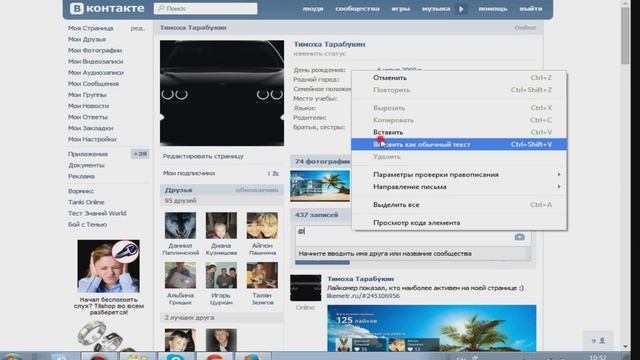Viewport: 640px width, 360px height.
Task: Open Приложения in sidebar
Action: pyautogui.click(x=88, y=154)
